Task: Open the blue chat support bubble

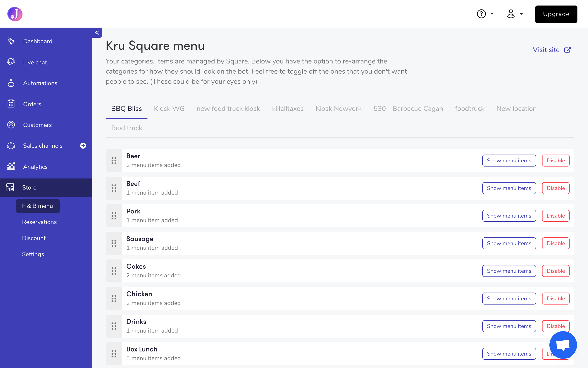Action: [563, 345]
